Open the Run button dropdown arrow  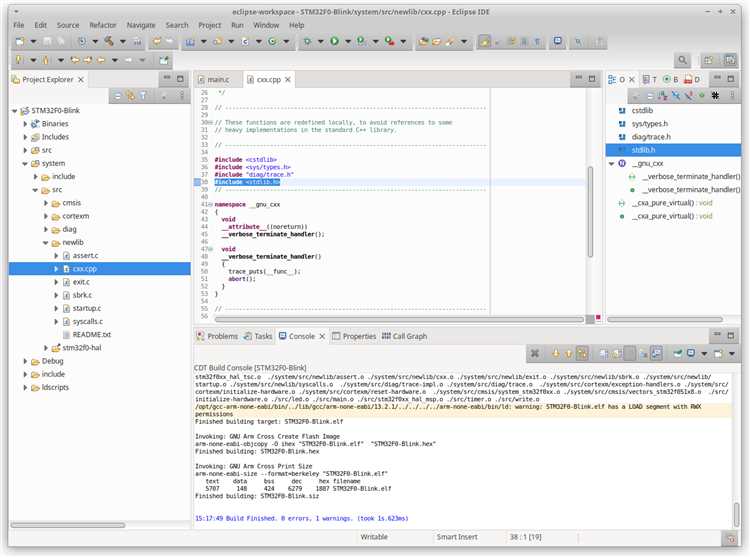(348, 42)
